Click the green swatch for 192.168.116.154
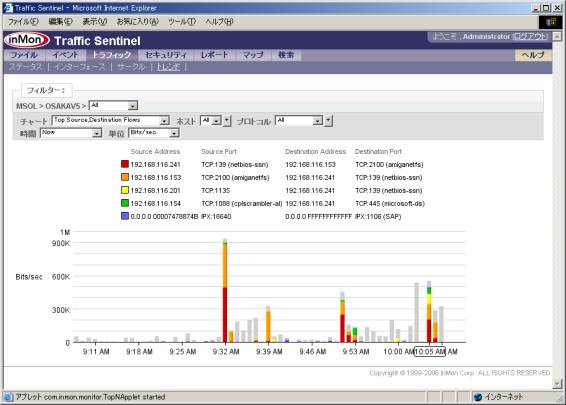The image size is (566, 405). click(x=125, y=203)
